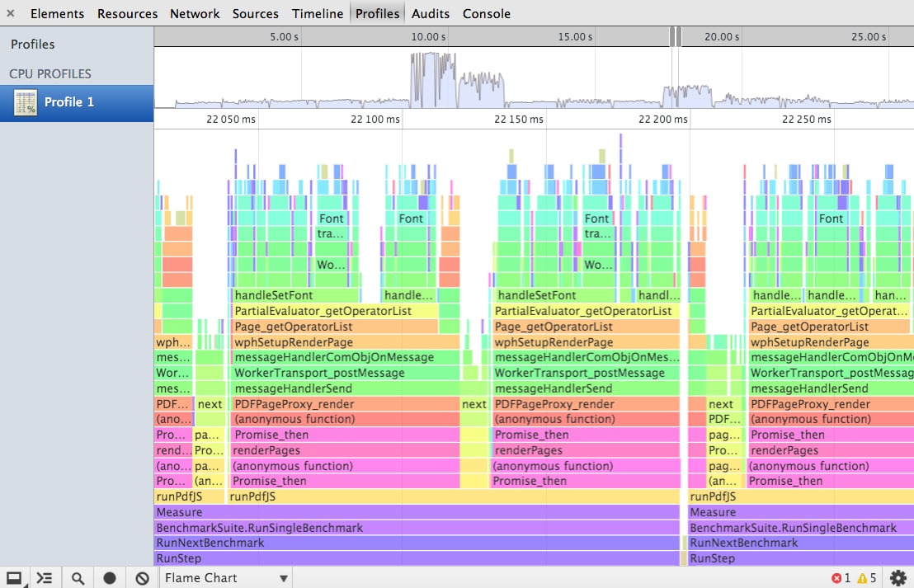The image size is (914, 588).
Task: Select the leftmost BenchmarkSuite.RunSingleBenchmark bar
Action: [417, 528]
